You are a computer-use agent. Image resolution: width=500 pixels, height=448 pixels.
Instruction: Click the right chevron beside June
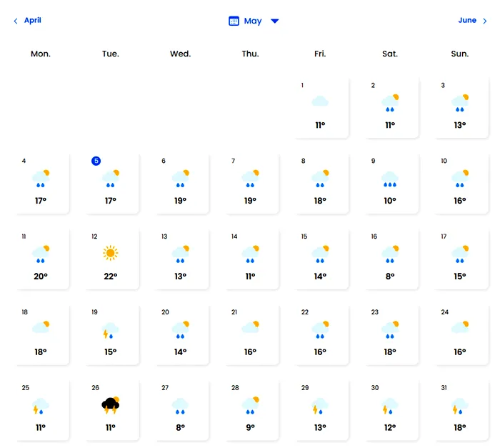pyautogui.click(x=485, y=21)
